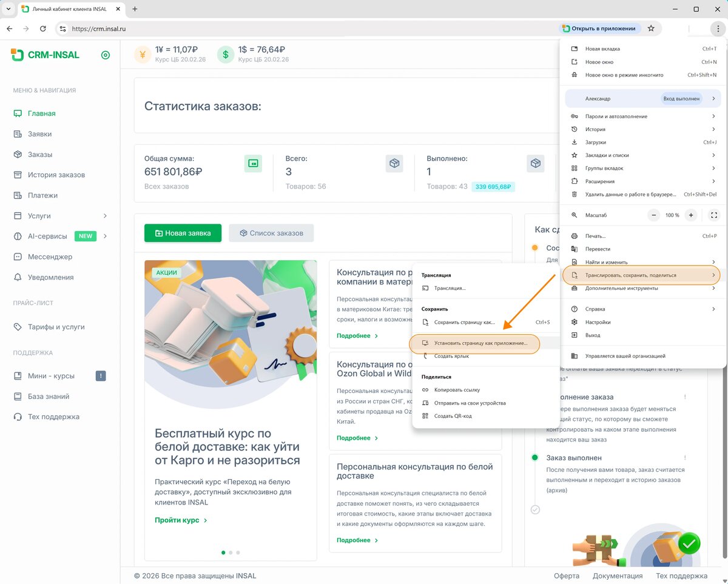Click the dollar currency rate icon

coord(226,55)
